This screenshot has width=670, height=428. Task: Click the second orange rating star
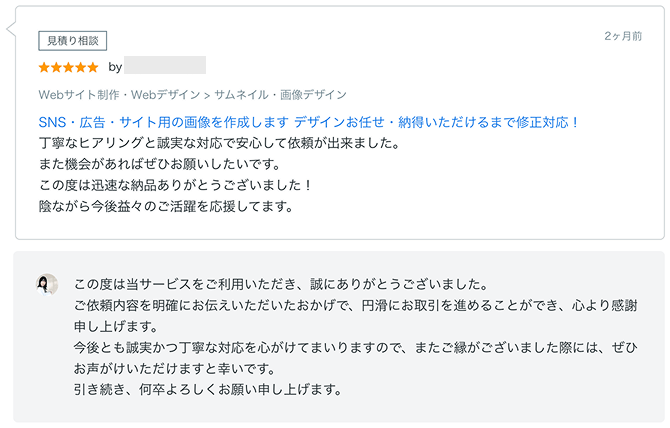coord(56,67)
